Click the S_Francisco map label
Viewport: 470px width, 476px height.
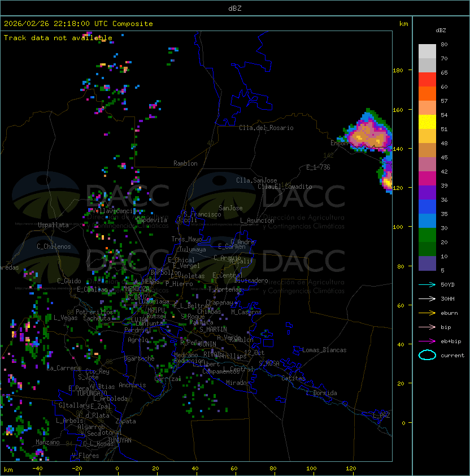[202, 214]
